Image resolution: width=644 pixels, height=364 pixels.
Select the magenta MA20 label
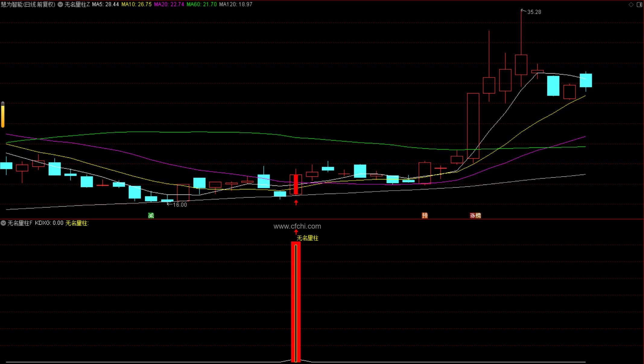point(169,5)
